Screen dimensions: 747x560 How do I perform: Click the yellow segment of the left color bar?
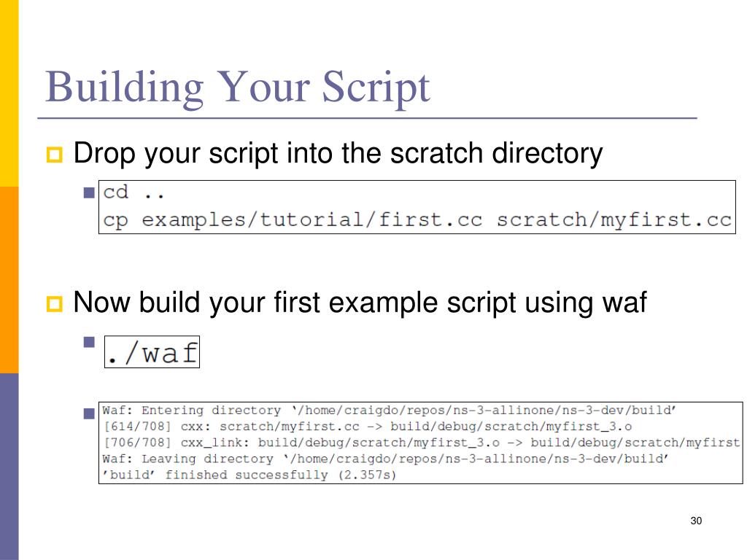(x=9, y=93)
